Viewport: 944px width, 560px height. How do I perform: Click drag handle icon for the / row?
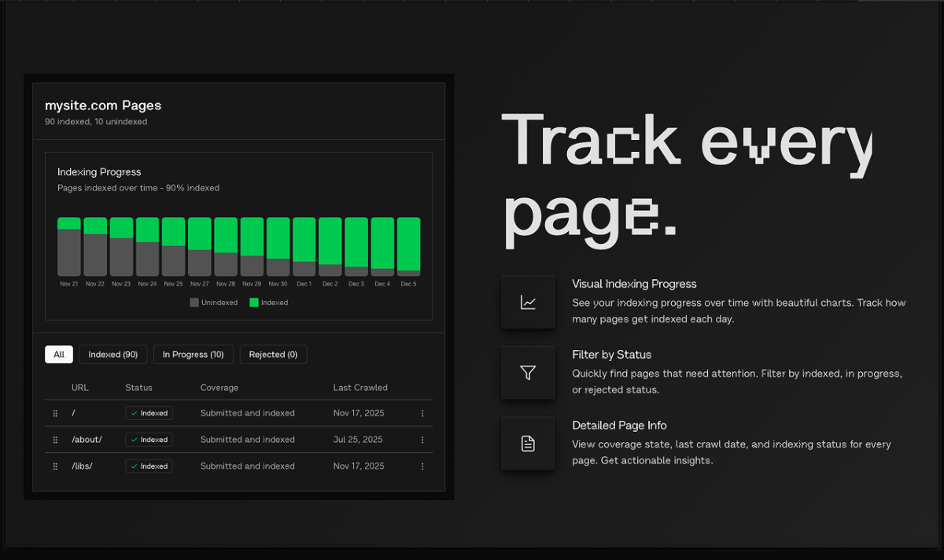pyautogui.click(x=55, y=413)
